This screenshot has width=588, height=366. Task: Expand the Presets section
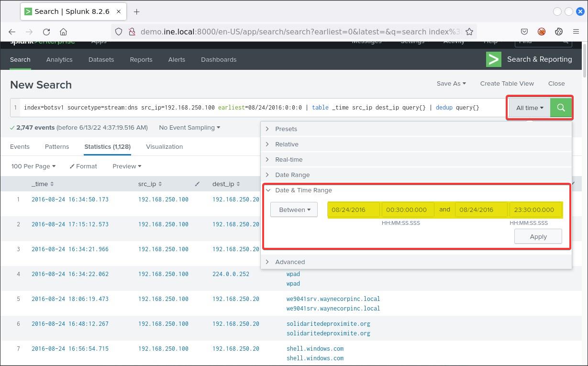pyautogui.click(x=286, y=129)
